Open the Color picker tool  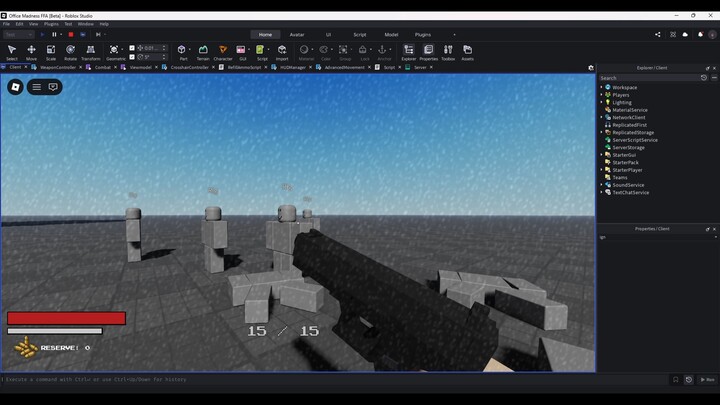tap(324, 50)
